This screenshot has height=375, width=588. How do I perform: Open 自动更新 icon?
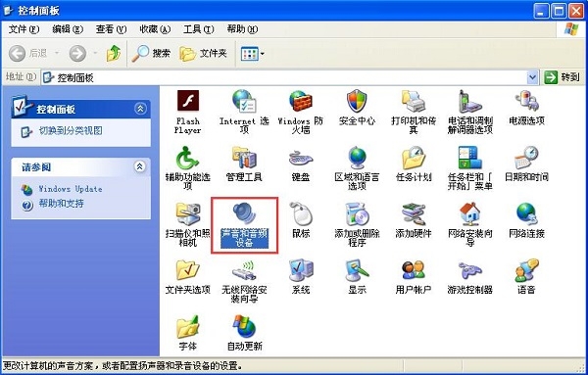click(244, 327)
